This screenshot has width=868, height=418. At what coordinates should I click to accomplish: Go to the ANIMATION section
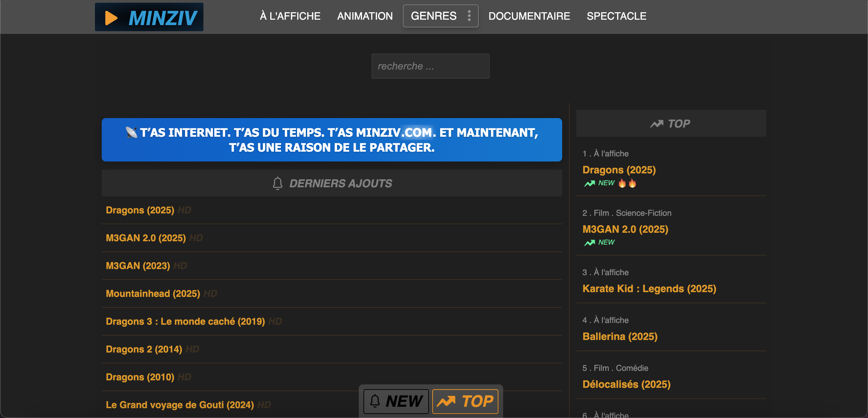(365, 16)
